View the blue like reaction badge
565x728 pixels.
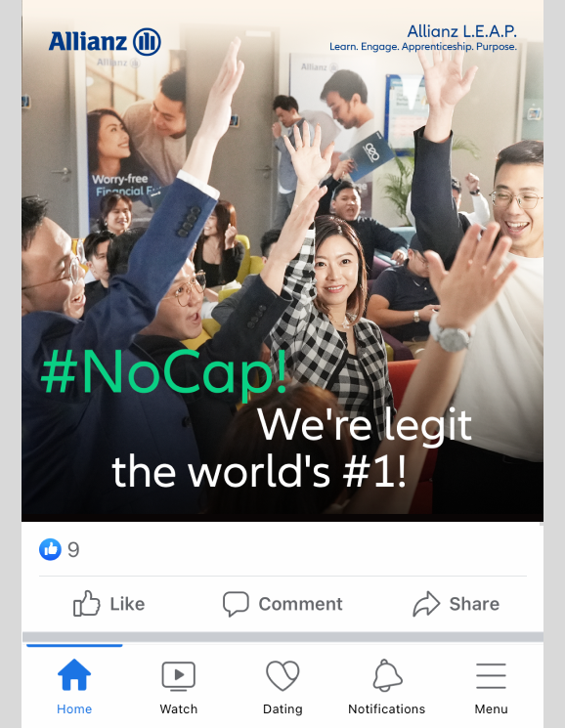[50, 550]
